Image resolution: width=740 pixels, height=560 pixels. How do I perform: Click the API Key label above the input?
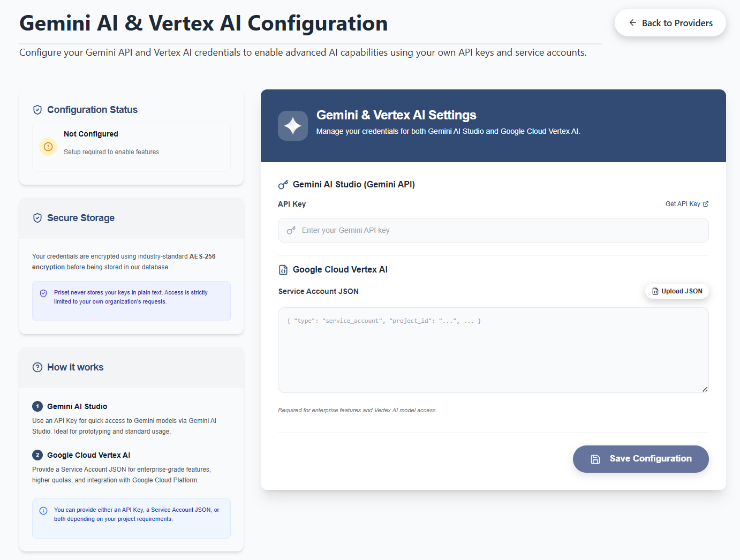click(292, 204)
